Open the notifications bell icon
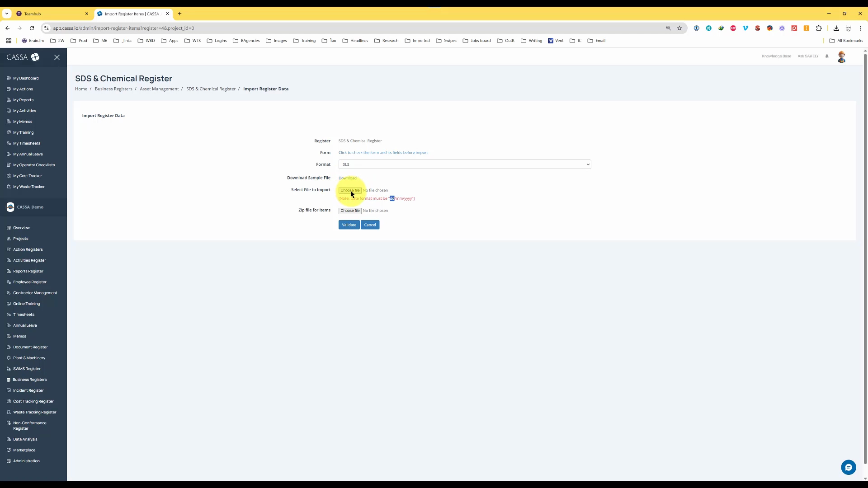The image size is (868, 488). coord(827,56)
